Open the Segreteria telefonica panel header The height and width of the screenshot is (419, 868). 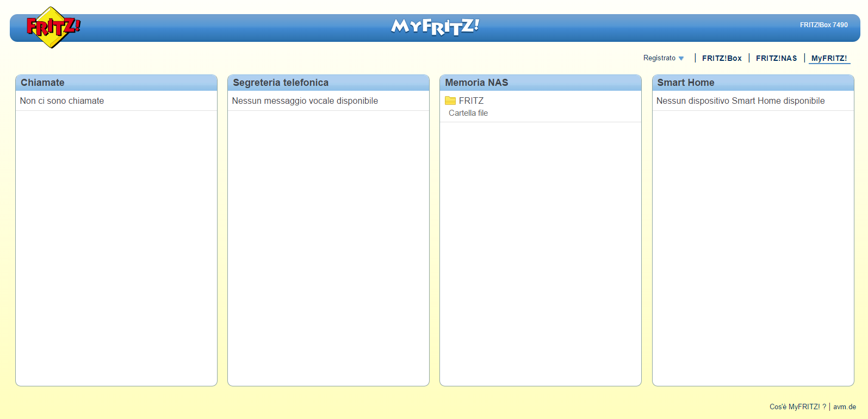(x=281, y=83)
